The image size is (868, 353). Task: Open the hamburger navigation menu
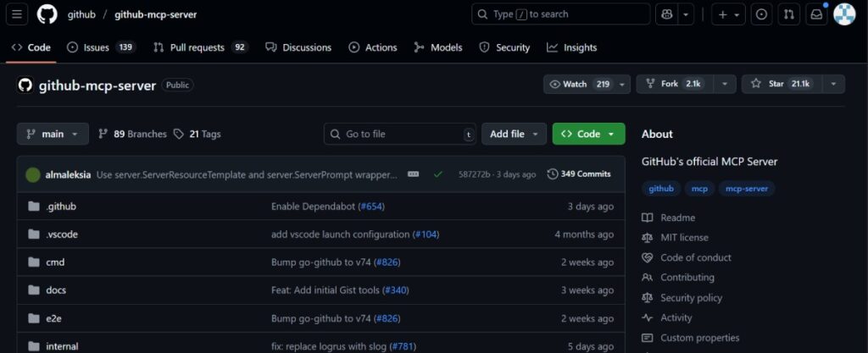point(19,14)
